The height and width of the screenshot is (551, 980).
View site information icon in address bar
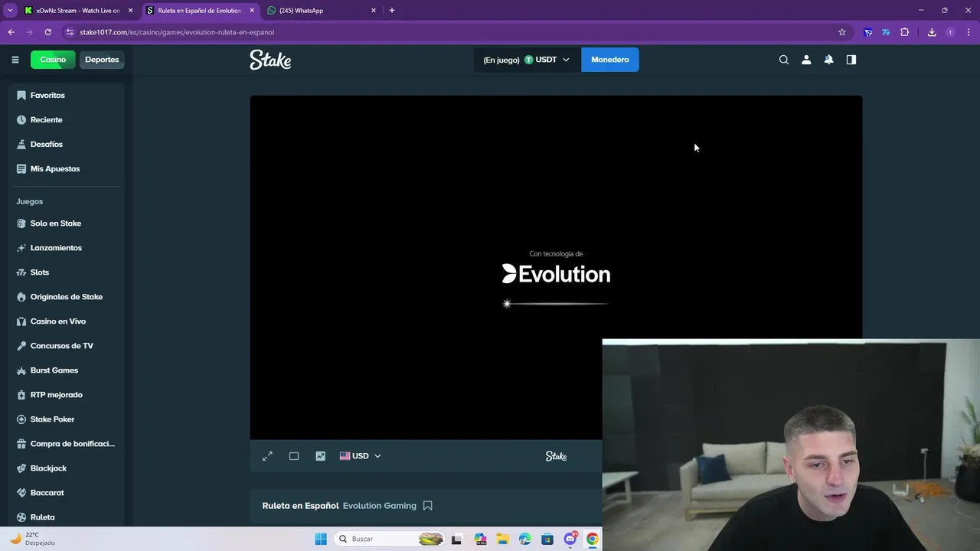[x=70, y=32]
